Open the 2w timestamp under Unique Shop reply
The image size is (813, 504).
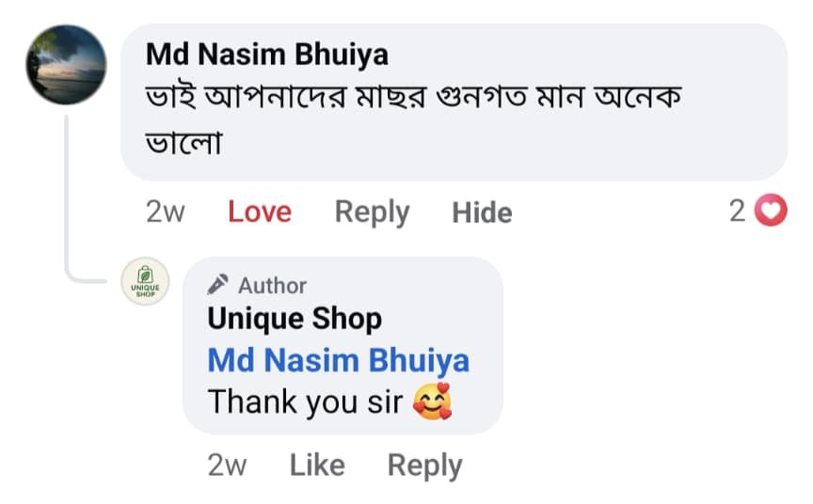pyautogui.click(x=227, y=465)
